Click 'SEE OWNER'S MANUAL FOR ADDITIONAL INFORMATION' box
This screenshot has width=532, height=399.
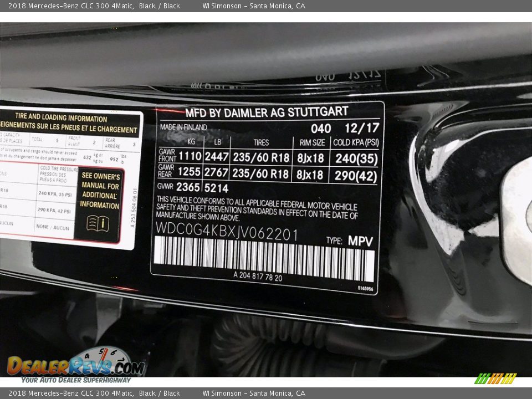click(99, 204)
